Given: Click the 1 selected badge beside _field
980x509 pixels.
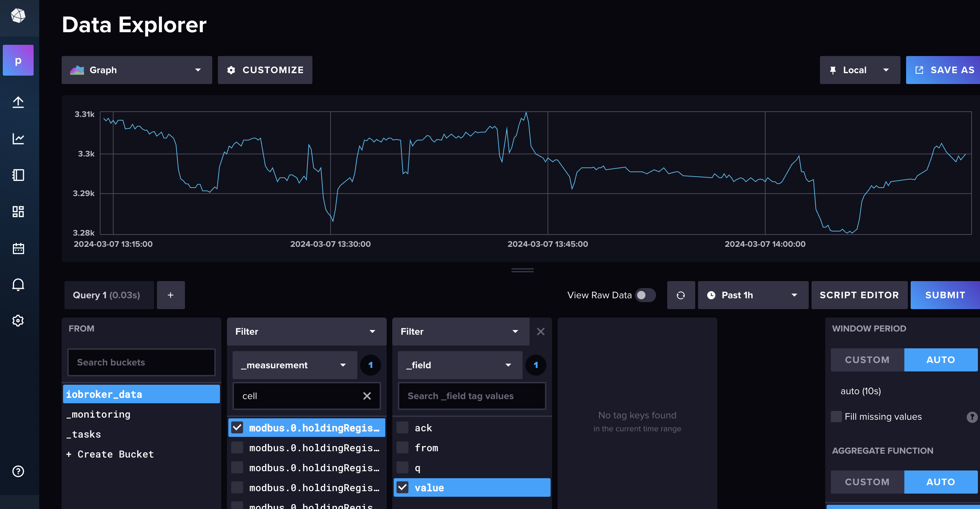Looking at the screenshot, I should 536,365.
